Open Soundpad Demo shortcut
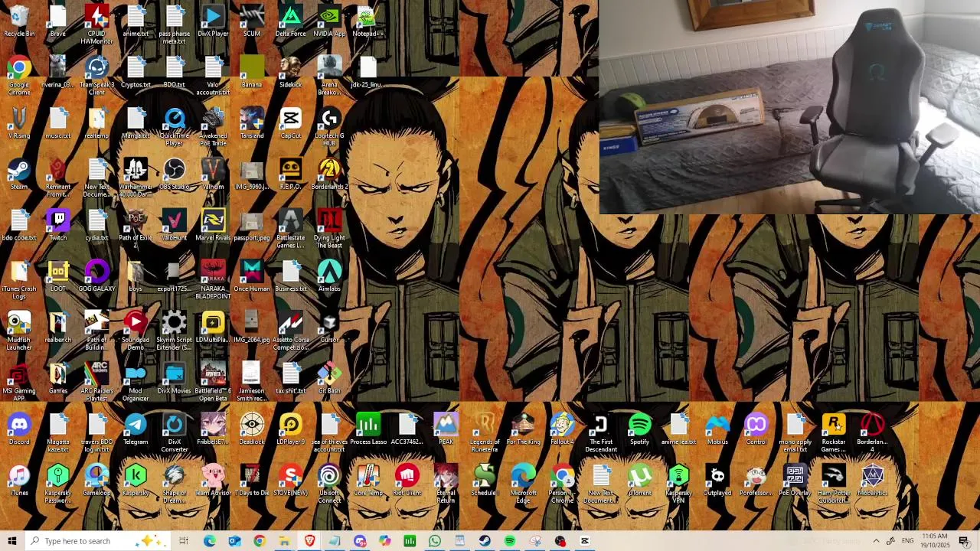980x551 pixels. 136,331
